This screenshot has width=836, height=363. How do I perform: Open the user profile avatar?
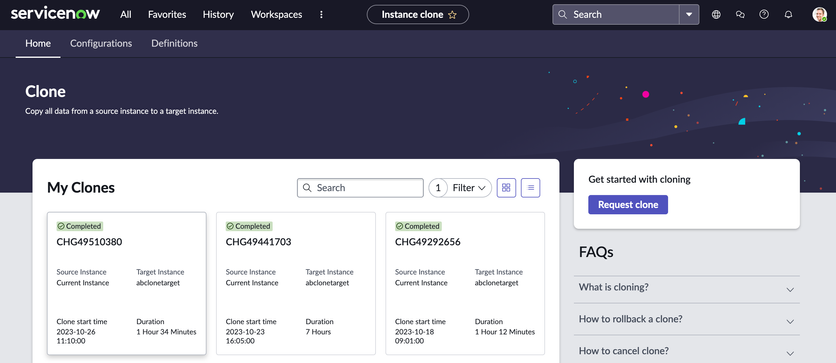[x=819, y=15]
